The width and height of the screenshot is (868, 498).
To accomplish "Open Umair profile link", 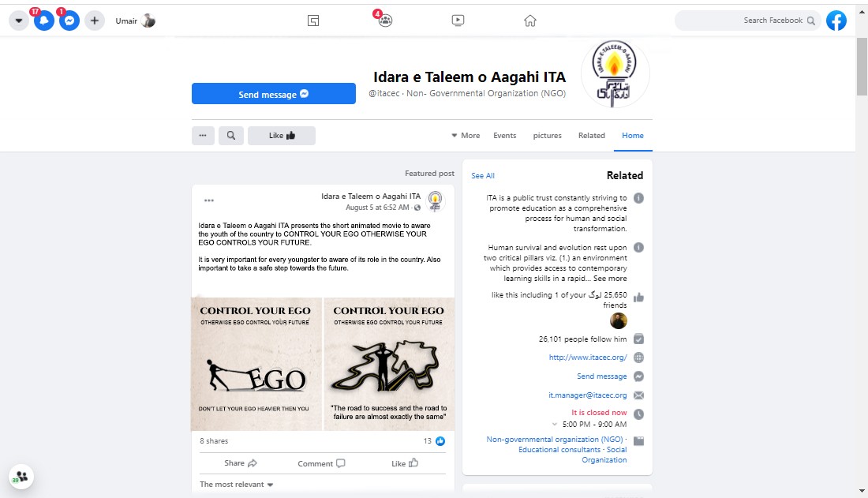I will [x=135, y=21].
